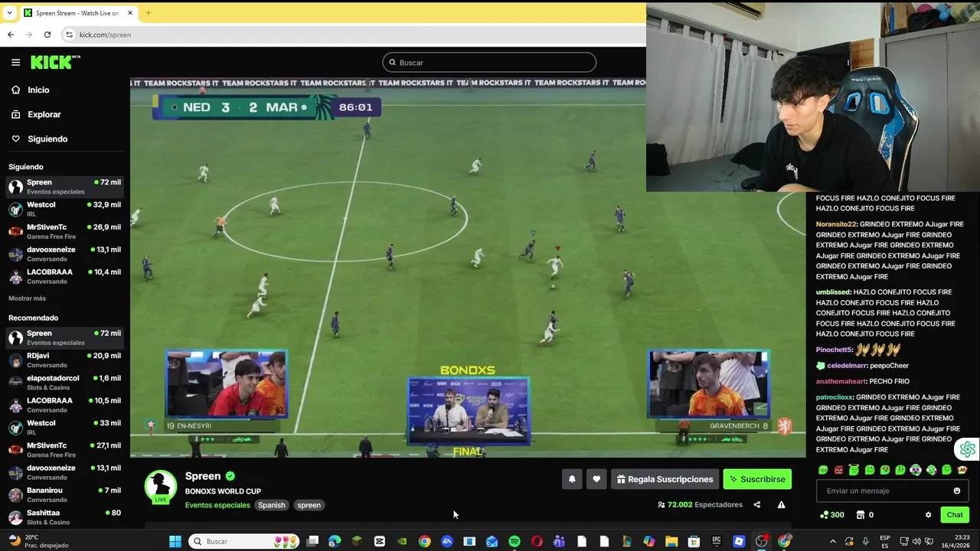Open RDjavi recommended channel
This screenshot has width=980, height=551.
(x=64, y=360)
